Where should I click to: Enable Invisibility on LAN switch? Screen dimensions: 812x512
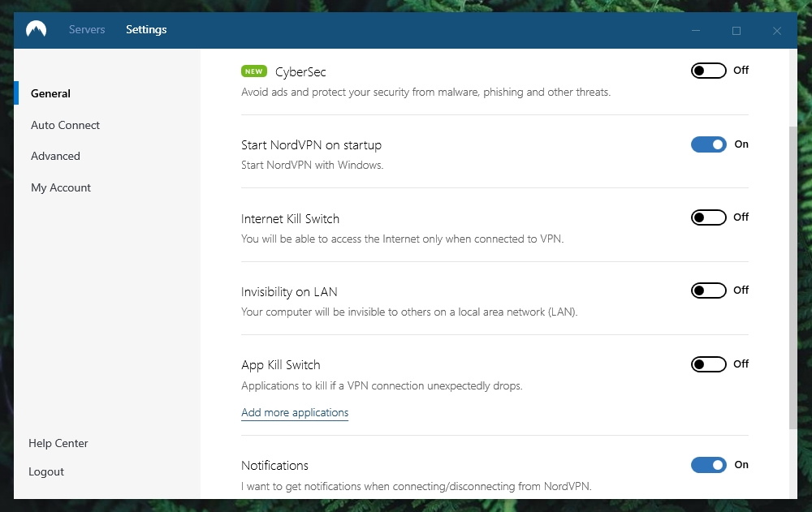[x=708, y=290]
